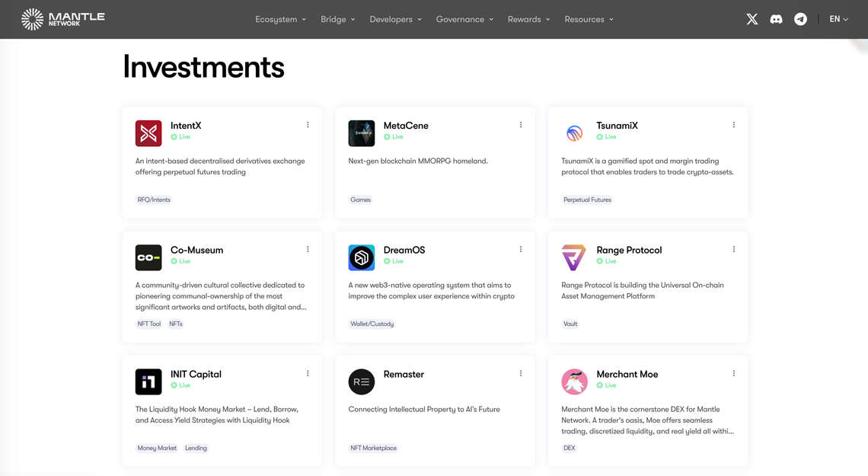Select the RFQ/Intents tag
The image size is (868, 476).
click(154, 200)
